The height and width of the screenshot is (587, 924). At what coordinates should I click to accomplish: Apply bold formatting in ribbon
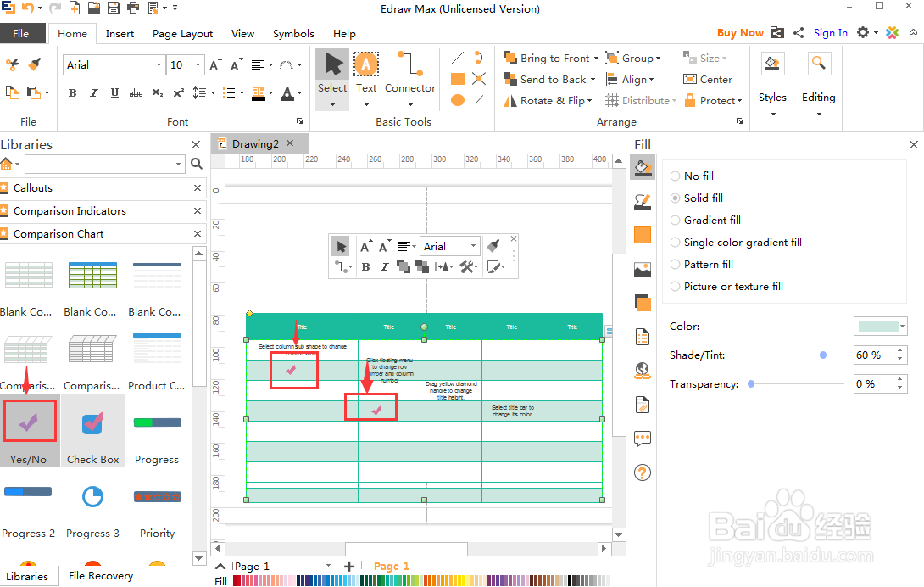(x=73, y=92)
